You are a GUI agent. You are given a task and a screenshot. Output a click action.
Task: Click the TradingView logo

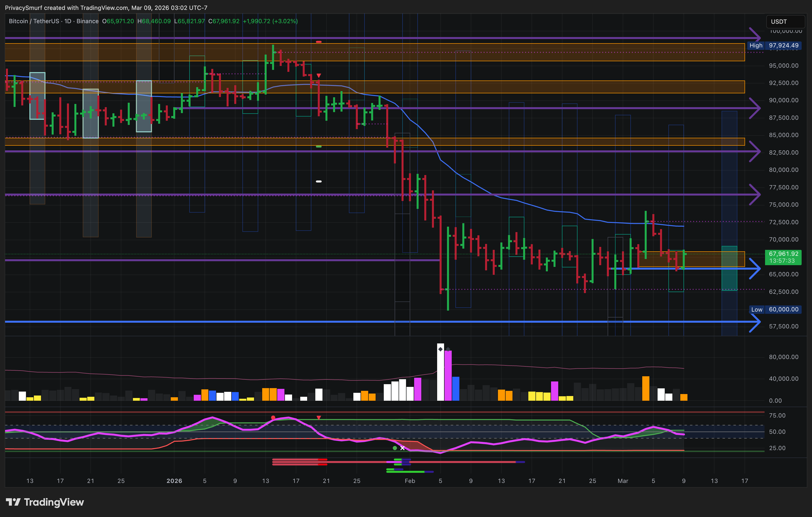coord(44,502)
